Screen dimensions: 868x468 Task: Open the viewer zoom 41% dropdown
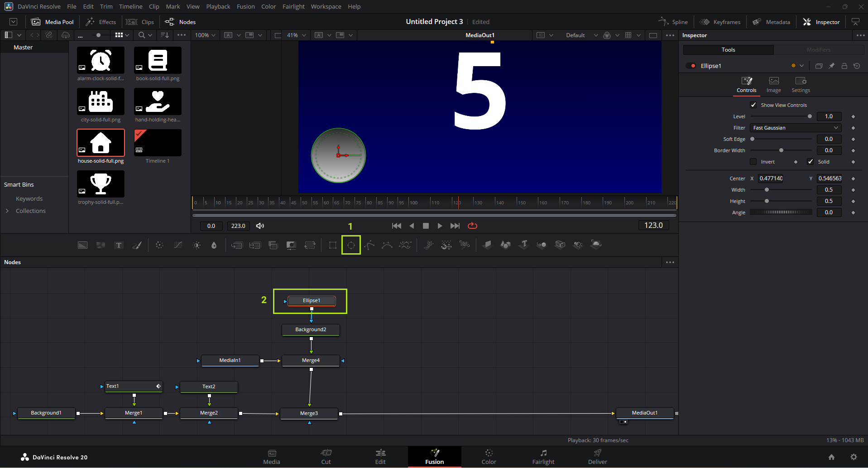297,35
